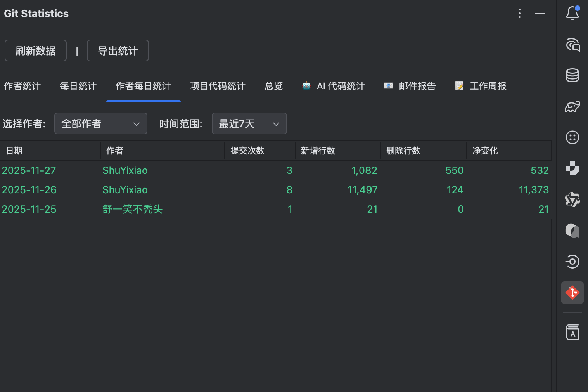Open the AI chat spiral icon panel

pyautogui.click(x=572, y=45)
